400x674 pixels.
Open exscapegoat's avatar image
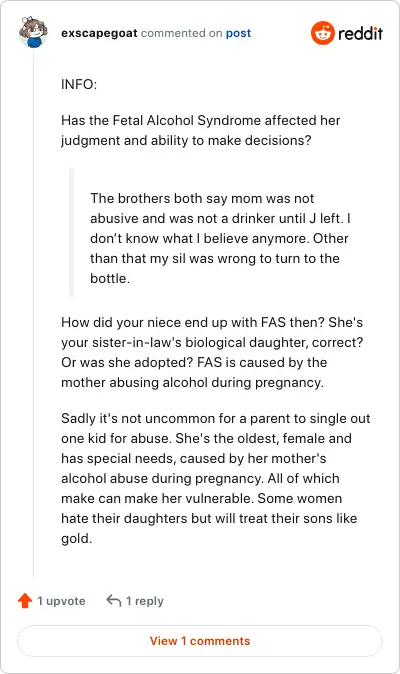tap(33, 32)
